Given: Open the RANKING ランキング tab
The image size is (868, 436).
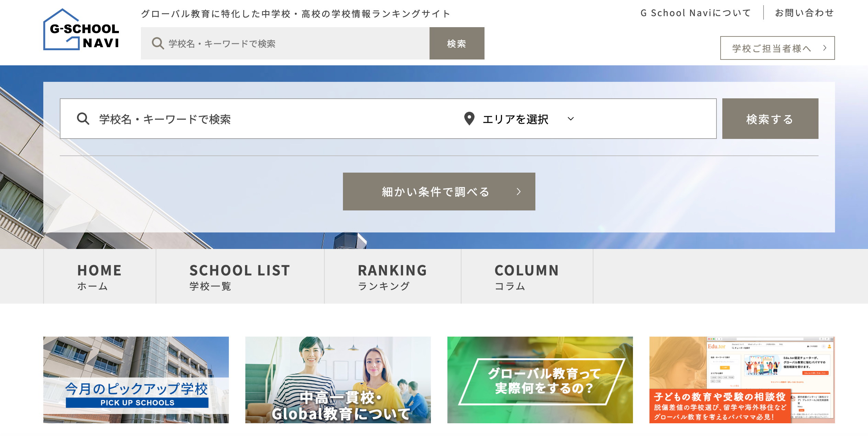Looking at the screenshot, I should coord(392,276).
